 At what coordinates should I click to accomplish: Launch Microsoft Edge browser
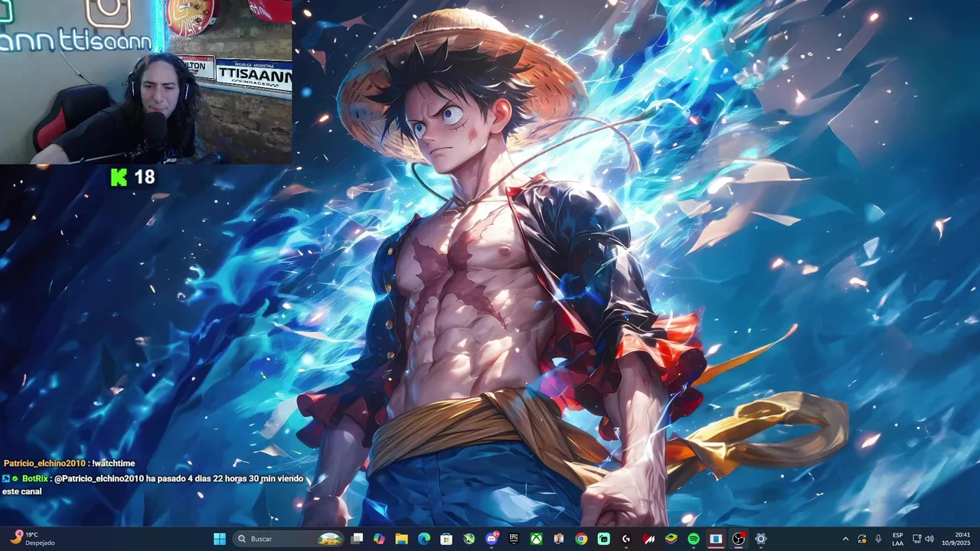[424, 539]
